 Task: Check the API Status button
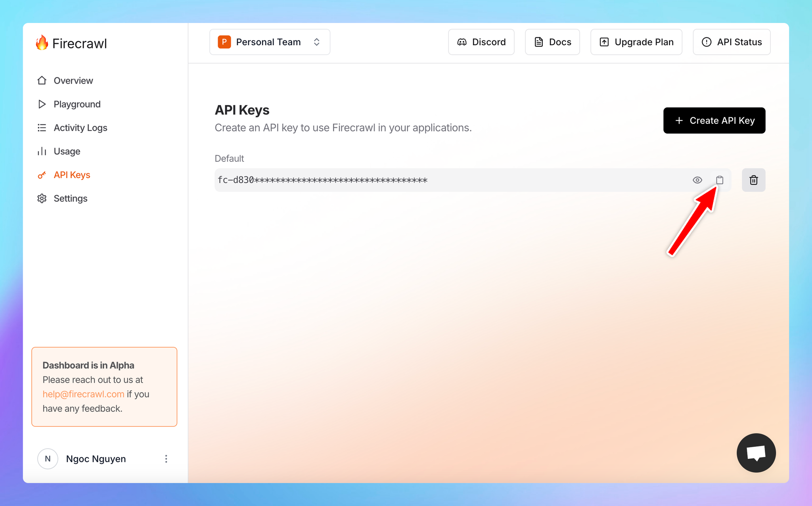732,42
